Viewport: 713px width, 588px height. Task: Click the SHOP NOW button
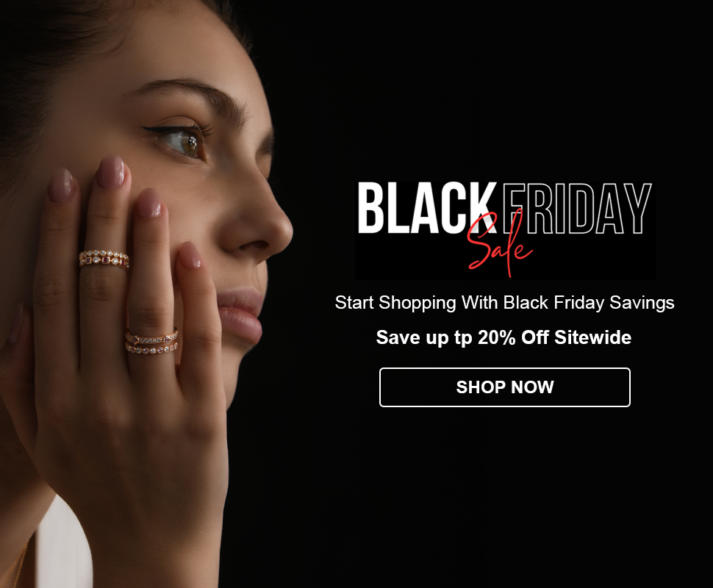(x=505, y=387)
